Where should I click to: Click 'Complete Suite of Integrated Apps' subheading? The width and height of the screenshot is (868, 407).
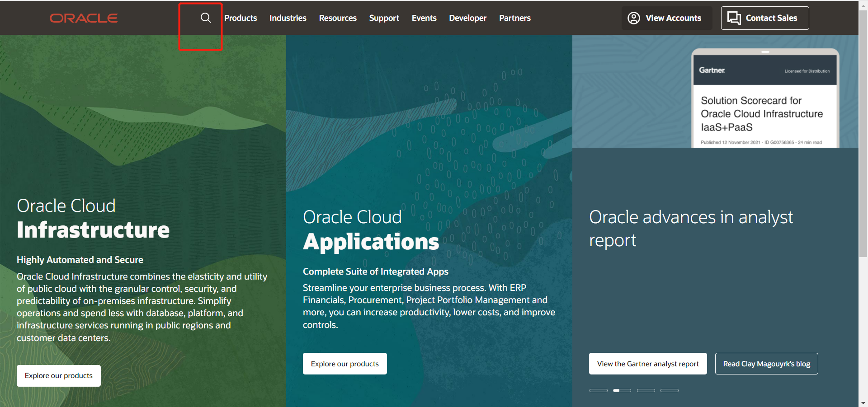coord(376,271)
